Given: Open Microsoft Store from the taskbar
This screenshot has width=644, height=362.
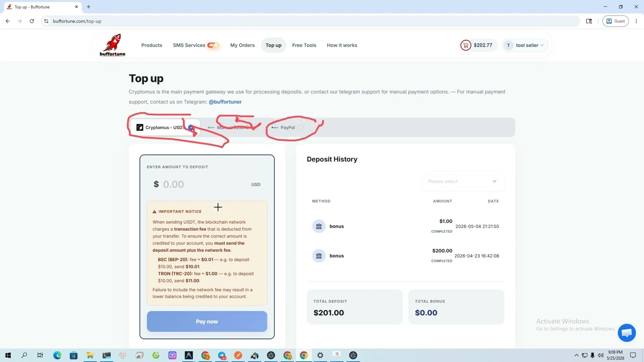Looking at the screenshot, I should [73, 355].
